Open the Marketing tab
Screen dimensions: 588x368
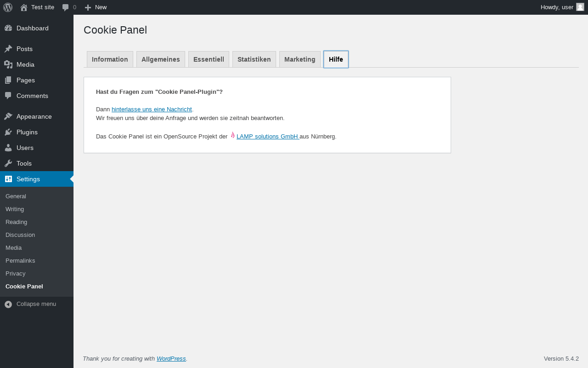[x=300, y=59]
